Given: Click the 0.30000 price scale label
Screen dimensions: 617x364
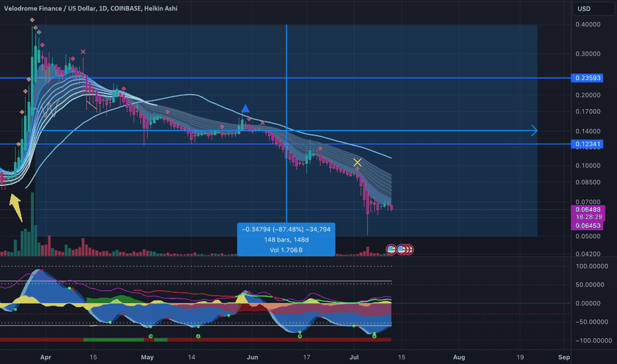Looking at the screenshot, I should 588,54.
